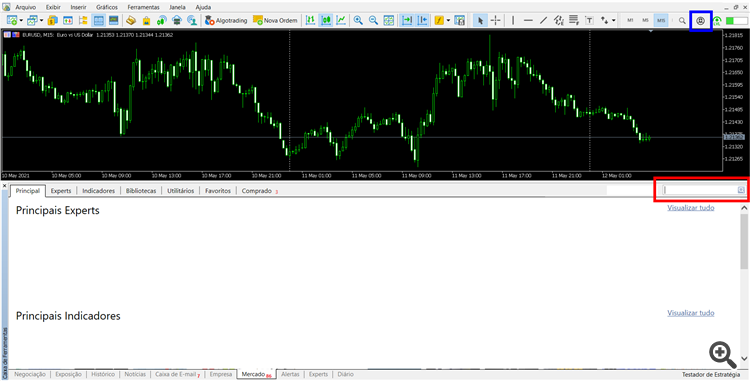Select the arrow cursor tool
Viewport: 750px width, 381px height.
pyautogui.click(x=480, y=21)
